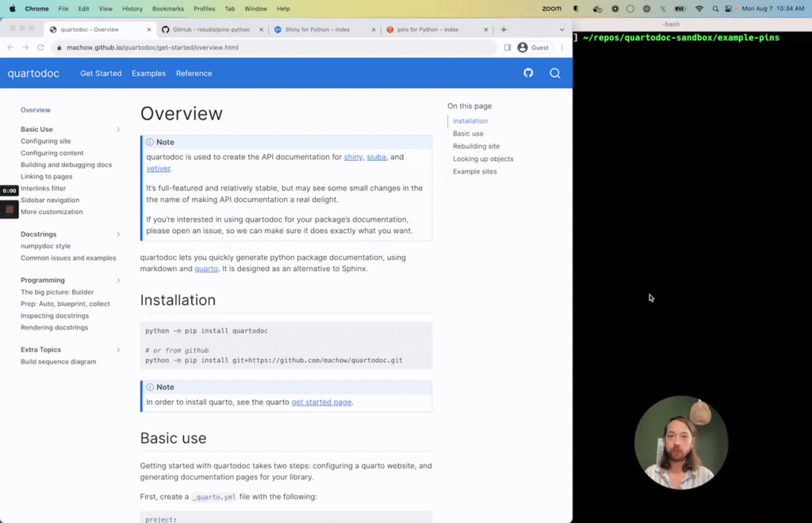Open the Guest profile button
812x523 pixels.
[x=534, y=48]
